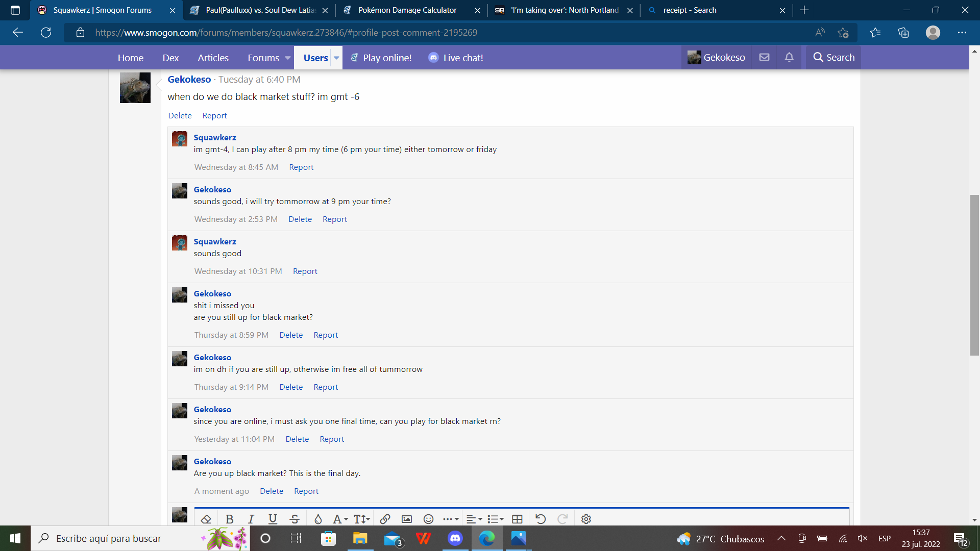Viewport: 980px width, 551px height.
Task: Delete the 'A moment ago' comment
Action: click(271, 491)
